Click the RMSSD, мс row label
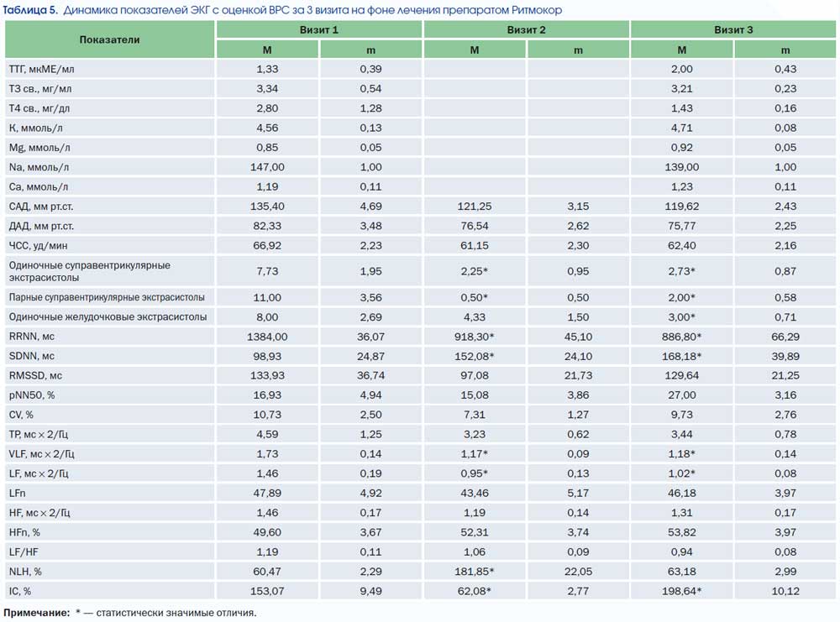 tap(35, 376)
